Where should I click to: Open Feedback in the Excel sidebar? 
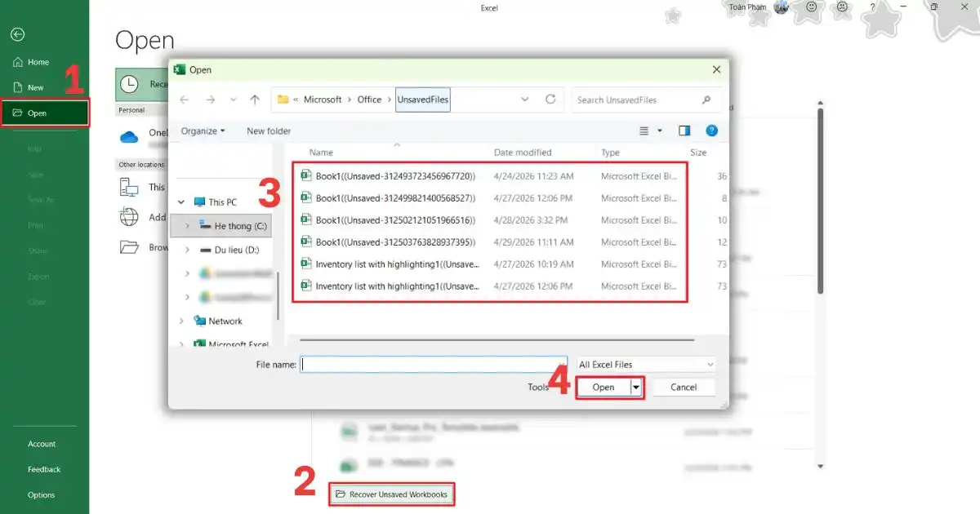[44, 469]
